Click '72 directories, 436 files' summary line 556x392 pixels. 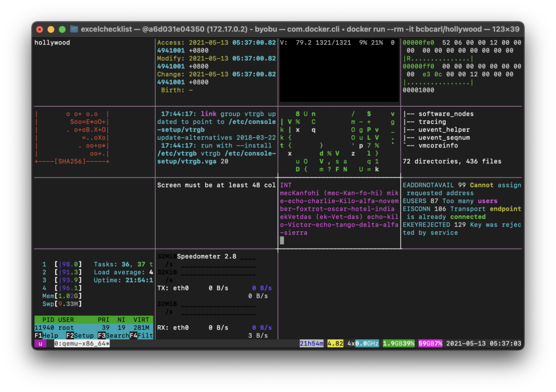(452, 161)
